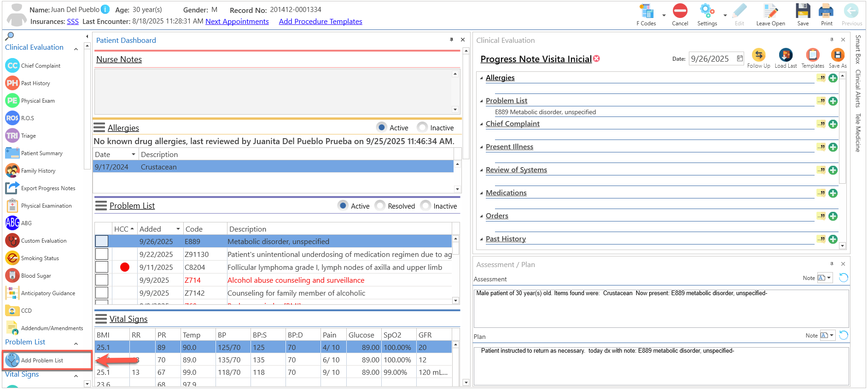
Task: Click the Add Procedure Templates link
Action: 320,22
